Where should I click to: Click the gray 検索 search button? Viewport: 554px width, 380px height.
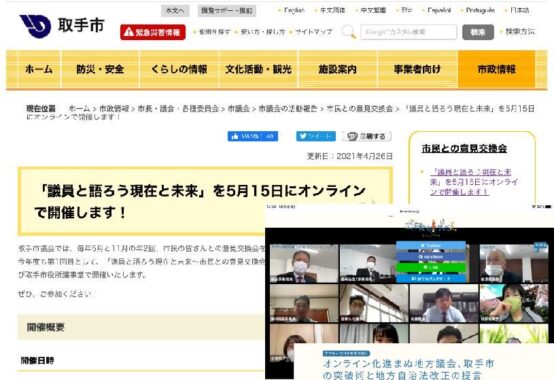(478, 32)
